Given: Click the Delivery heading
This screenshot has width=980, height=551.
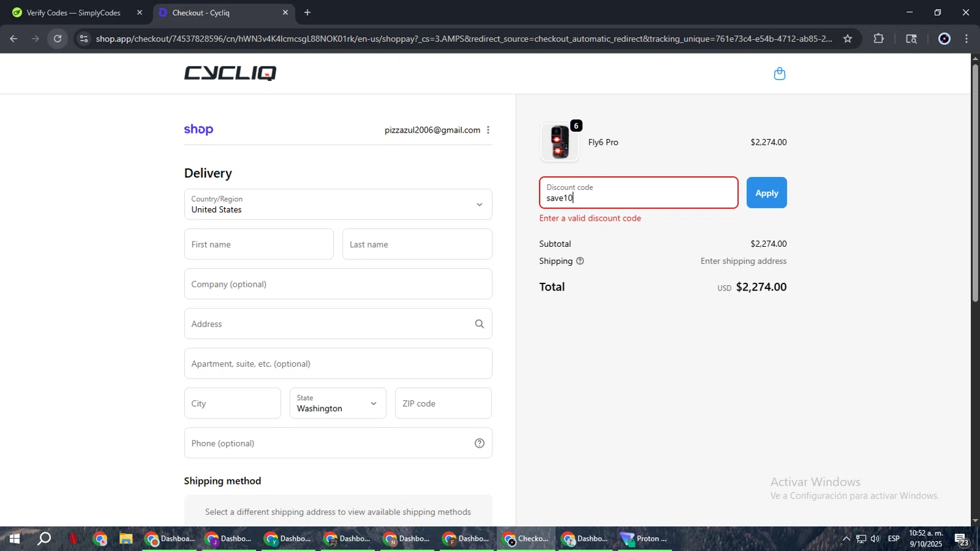Looking at the screenshot, I should pos(208,173).
